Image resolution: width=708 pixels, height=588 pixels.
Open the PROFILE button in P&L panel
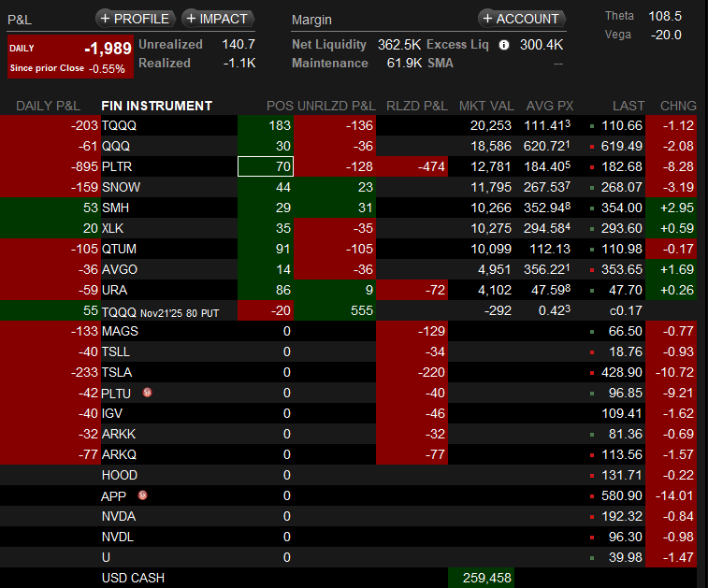(136, 19)
